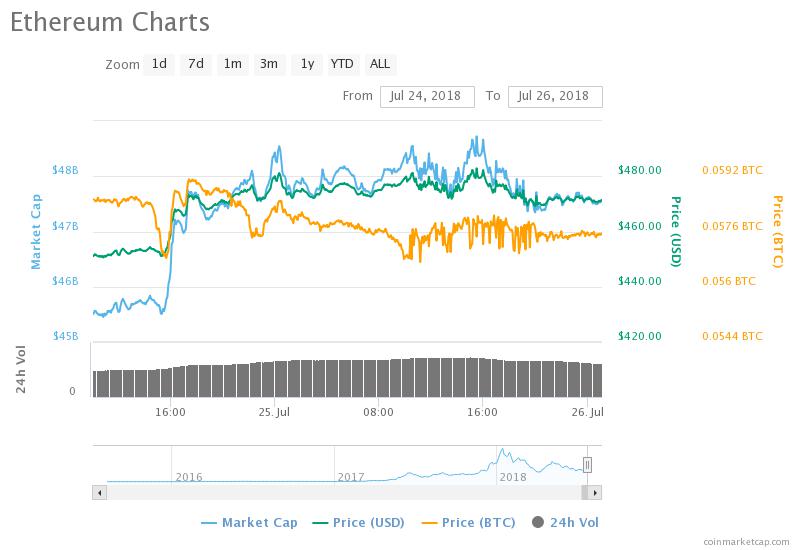
Task: Click the Price (BTC) axis title
Action: click(x=777, y=231)
